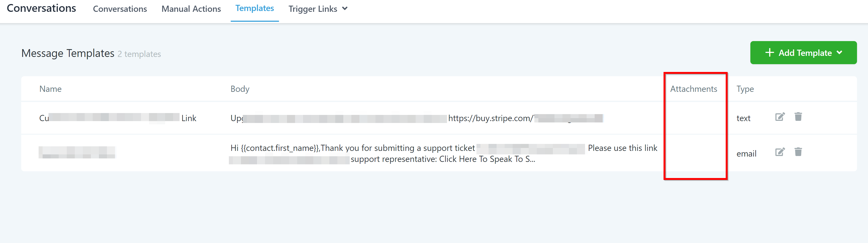Click the email template body starting with Hi

pos(352,148)
